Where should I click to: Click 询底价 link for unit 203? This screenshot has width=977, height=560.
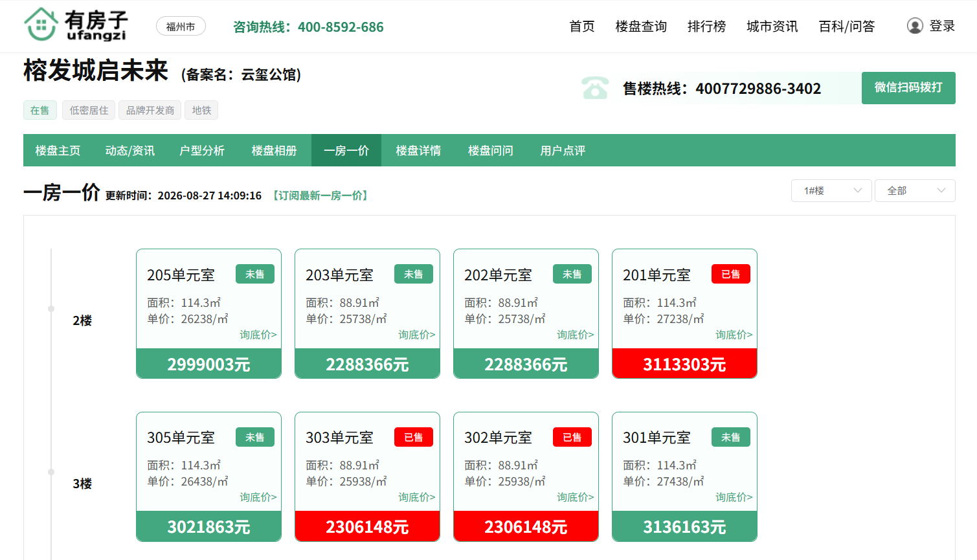click(x=417, y=335)
